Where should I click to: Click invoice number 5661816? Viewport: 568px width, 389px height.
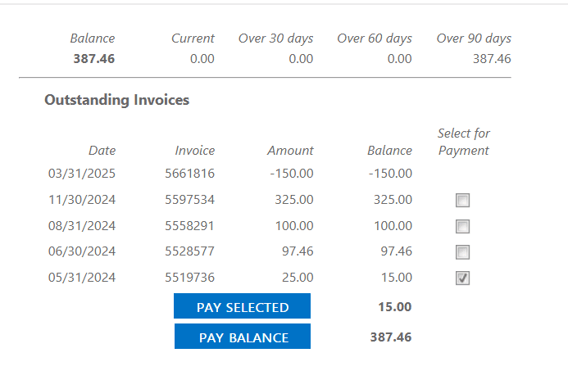click(190, 173)
